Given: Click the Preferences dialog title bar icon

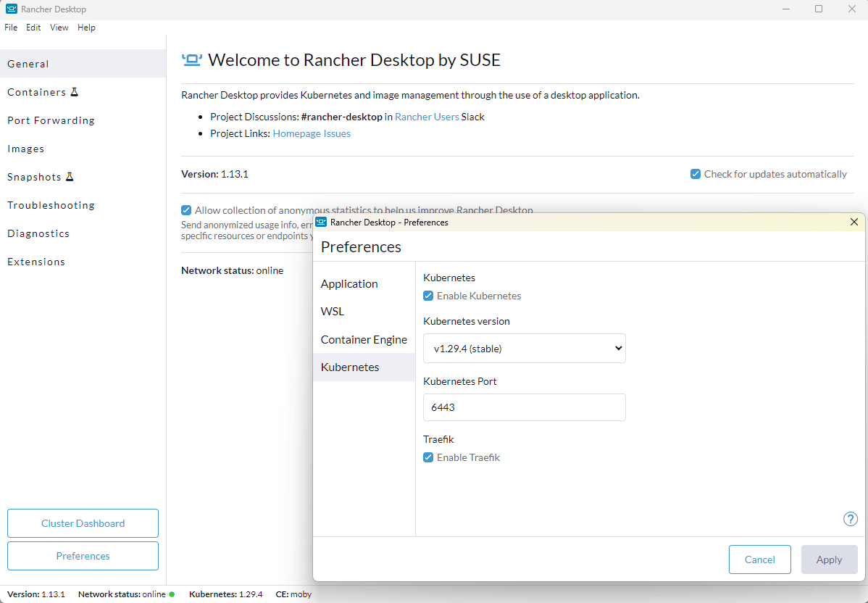Looking at the screenshot, I should click(x=321, y=222).
